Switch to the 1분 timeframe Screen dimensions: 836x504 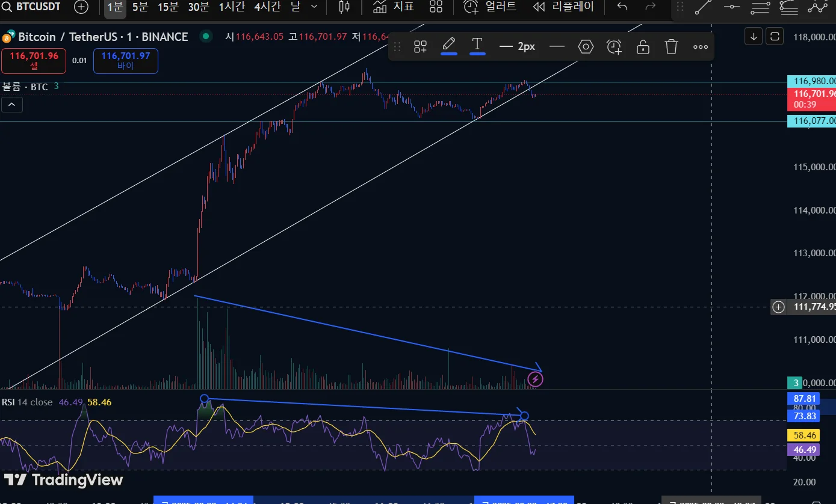pos(115,7)
